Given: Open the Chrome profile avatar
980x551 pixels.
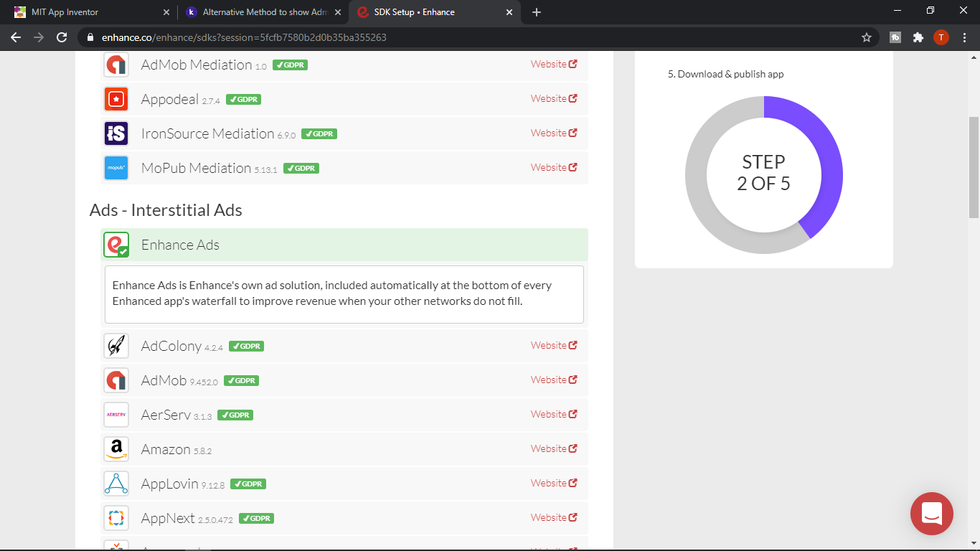Looking at the screenshot, I should point(941,37).
